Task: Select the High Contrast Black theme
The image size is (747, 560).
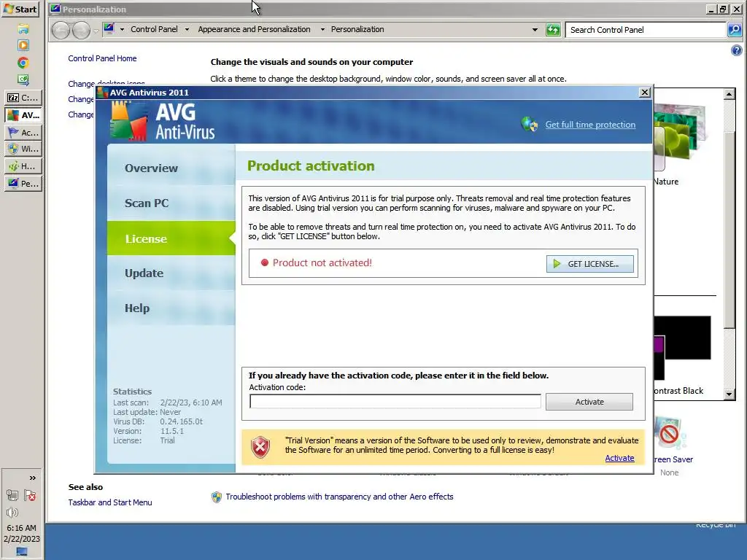Action: [683, 348]
